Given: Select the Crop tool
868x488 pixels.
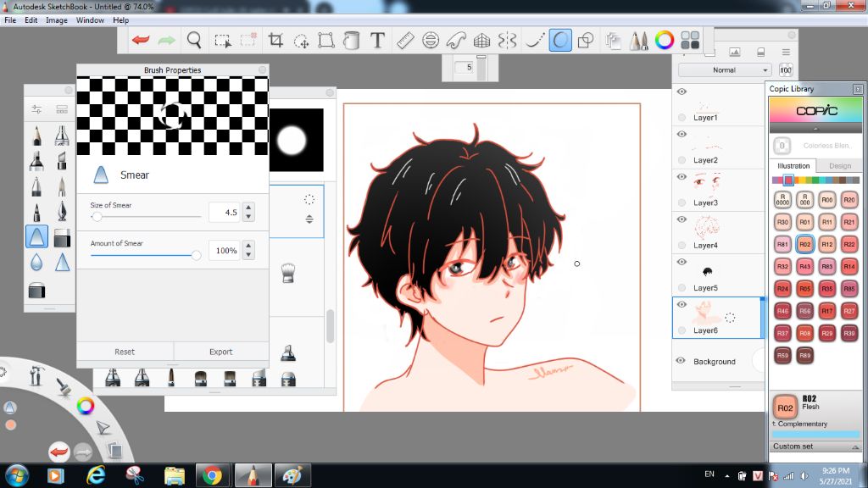Looking at the screenshot, I should [x=275, y=40].
